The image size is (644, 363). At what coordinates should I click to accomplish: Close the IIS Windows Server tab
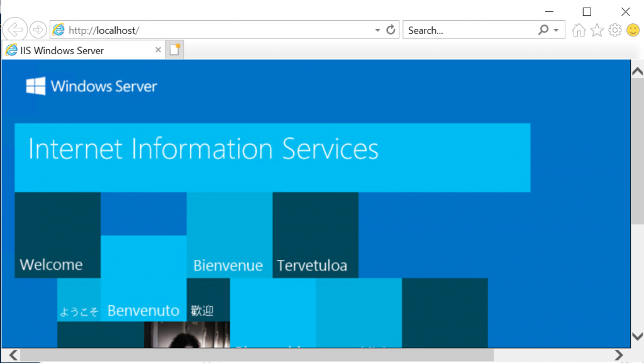tap(158, 50)
